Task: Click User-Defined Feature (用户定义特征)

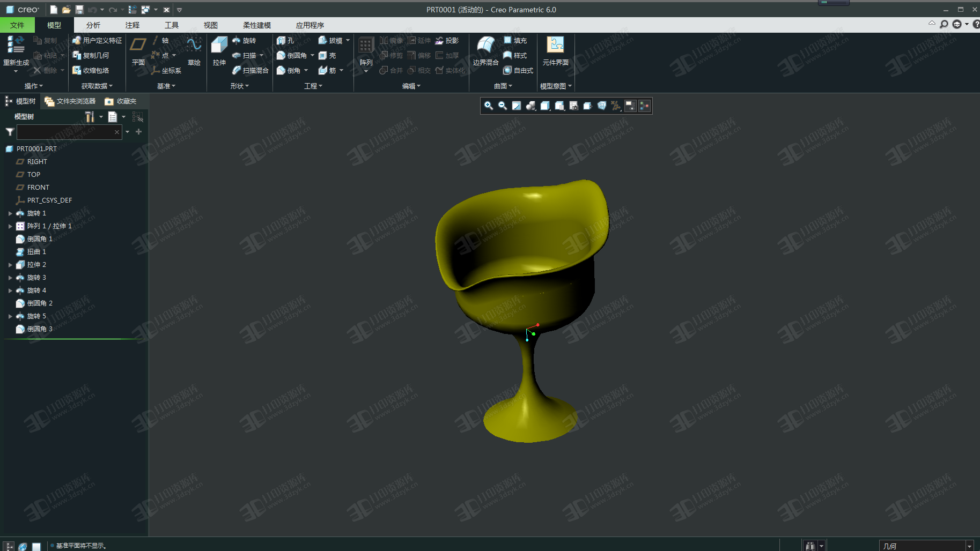Action: [x=97, y=41]
